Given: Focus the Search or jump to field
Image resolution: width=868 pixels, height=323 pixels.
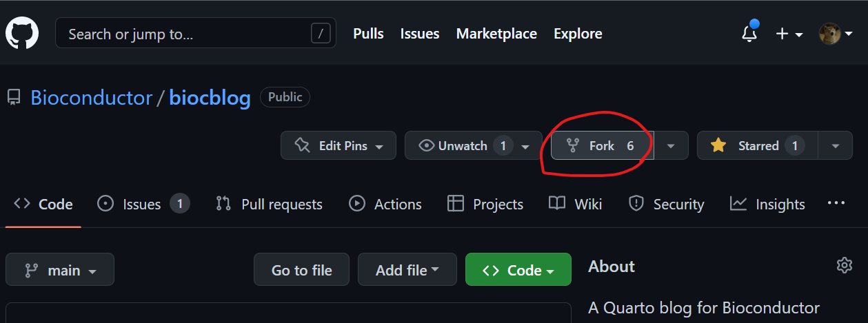Looking at the screenshot, I should click(186, 34).
